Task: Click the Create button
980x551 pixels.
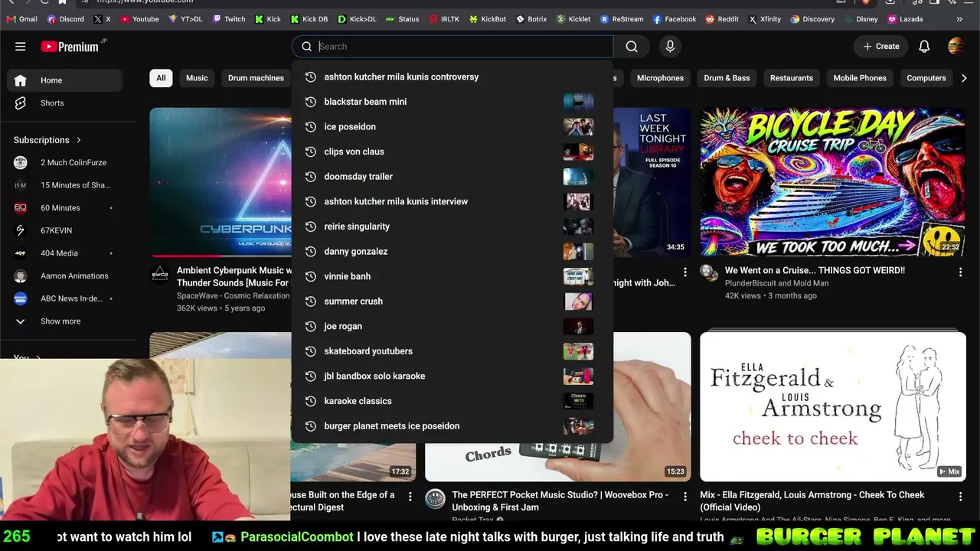Action: coord(881,47)
